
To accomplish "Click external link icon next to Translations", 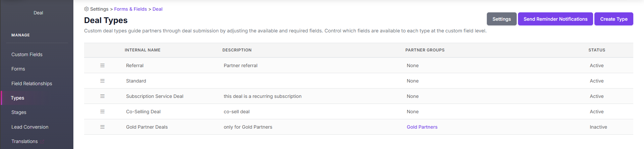I will click(x=42, y=142).
